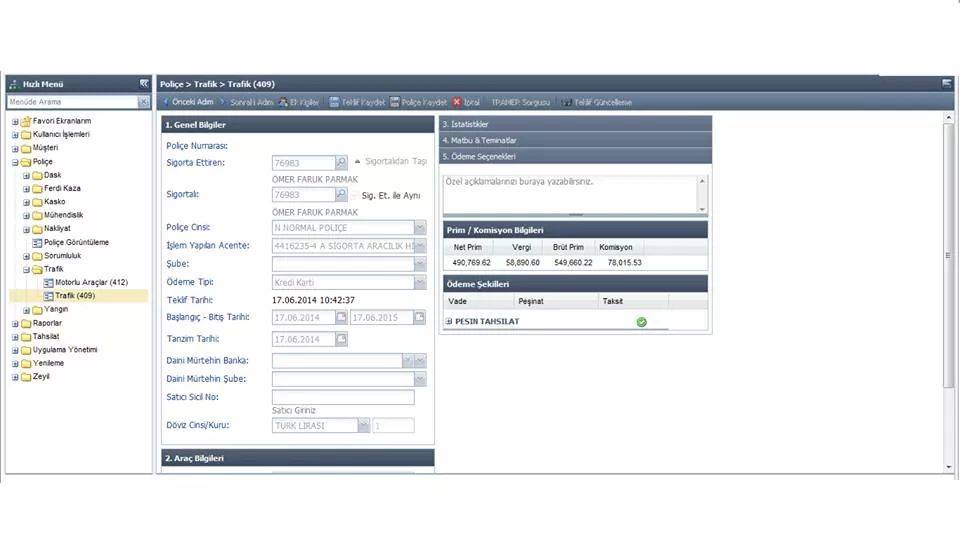Open the end date calendar picker
This screenshot has height=539, width=960.
click(419, 317)
